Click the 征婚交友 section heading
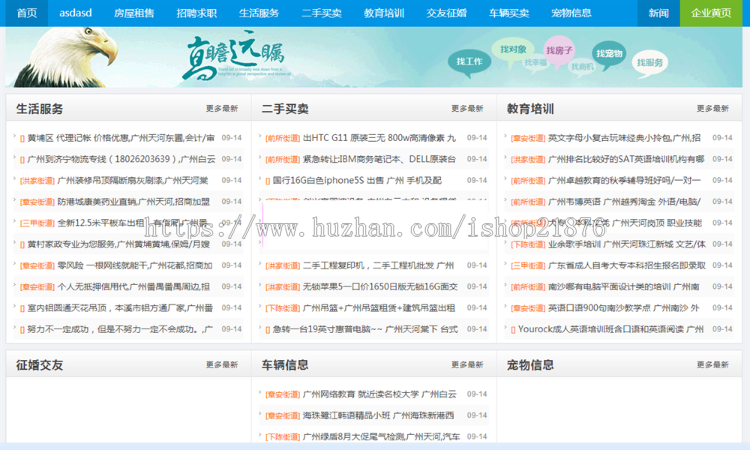750x450 pixels. [x=40, y=365]
